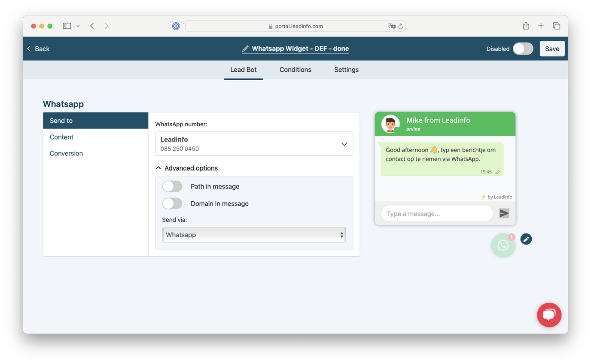Click the send arrow icon in chat preview
Viewport: 591px width, 364px height.
click(x=504, y=213)
